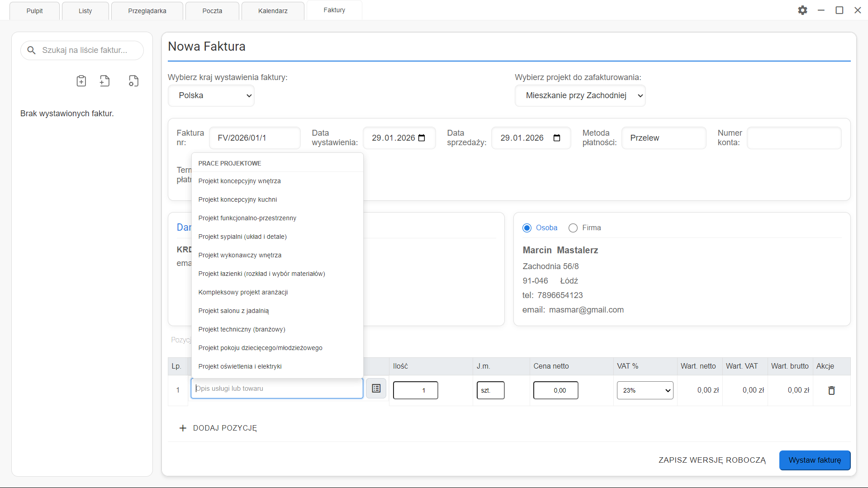Open the Mieszkanie przy Zachodniej project dropdown
This screenshot has width=868, height=488.
(x=580, y=95)
